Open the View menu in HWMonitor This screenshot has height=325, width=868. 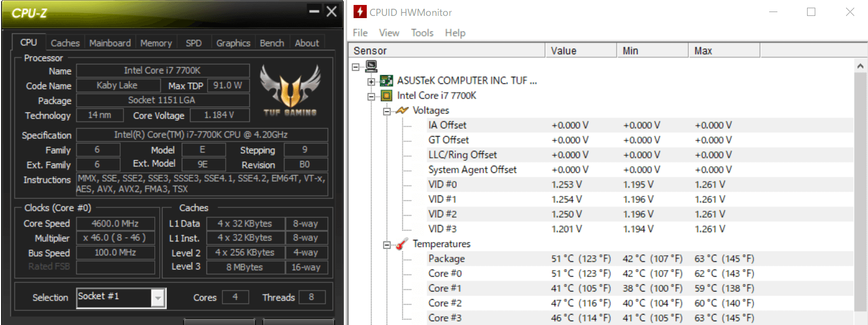(389, 33)
